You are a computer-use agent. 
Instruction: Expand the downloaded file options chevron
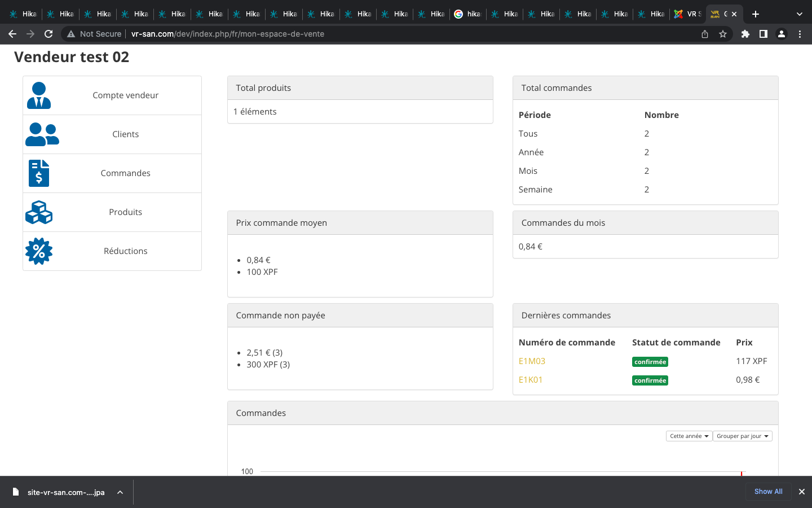click(x=120, y=492)
